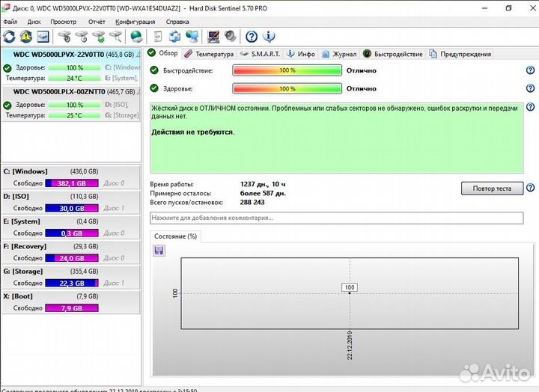This screenshot has width=539, height=392.
Task: Click the globe icon in toolbar
Action: click(x=136, y=37)
